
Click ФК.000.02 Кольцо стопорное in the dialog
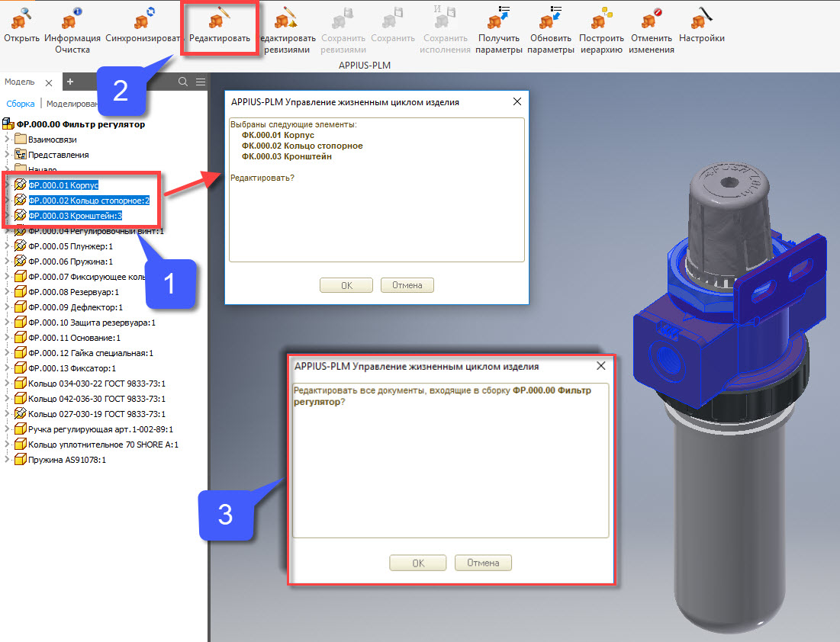pyautogui.click(x=302, y=146)
